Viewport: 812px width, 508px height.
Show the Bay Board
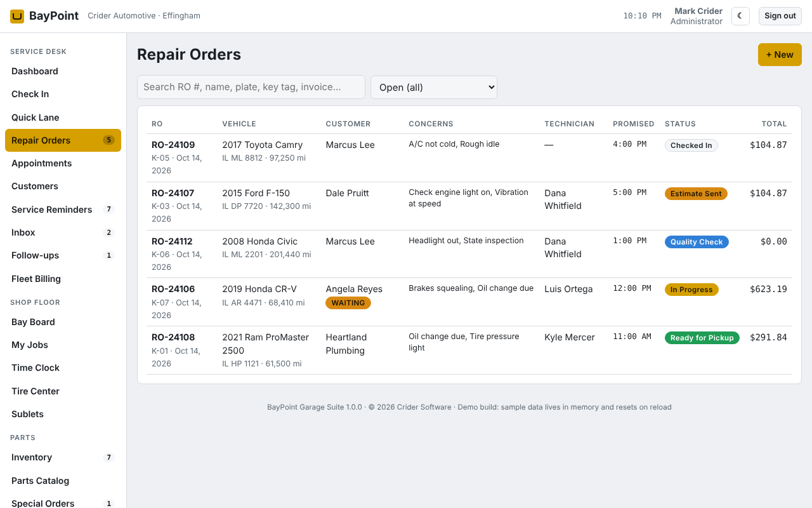[x=63, y=322]
